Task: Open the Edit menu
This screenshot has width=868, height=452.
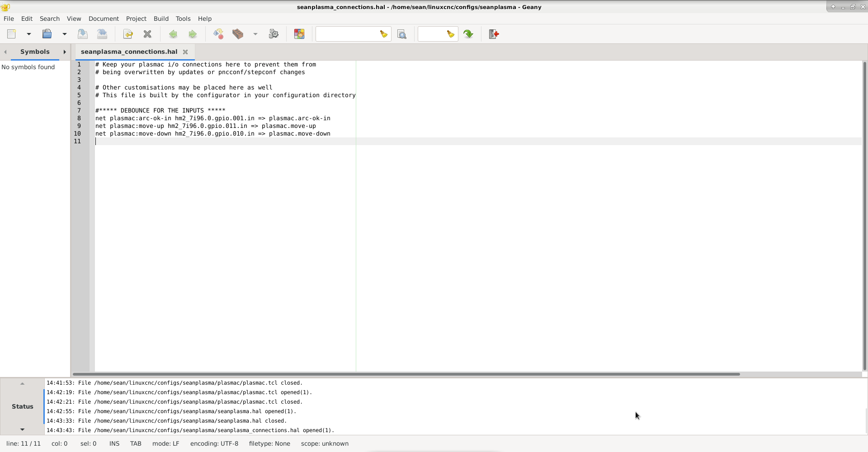Action: click(27, 19)
